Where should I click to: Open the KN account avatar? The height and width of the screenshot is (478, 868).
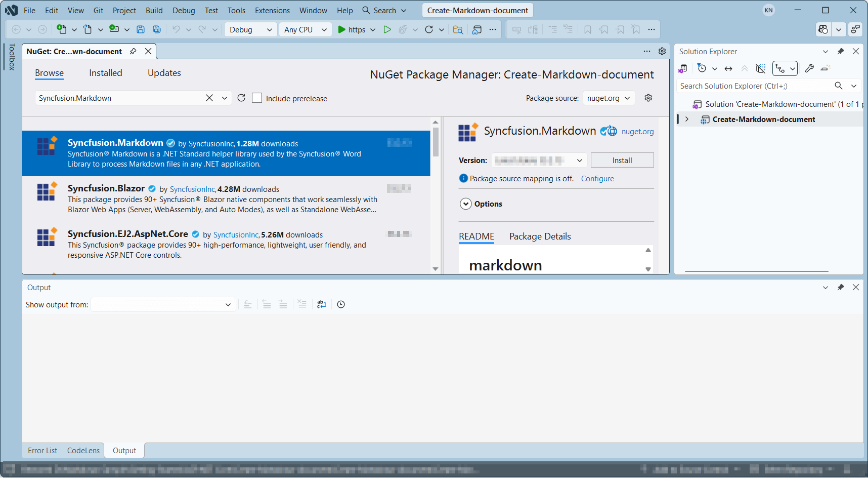pyautogui.click(x=769, y=10)
